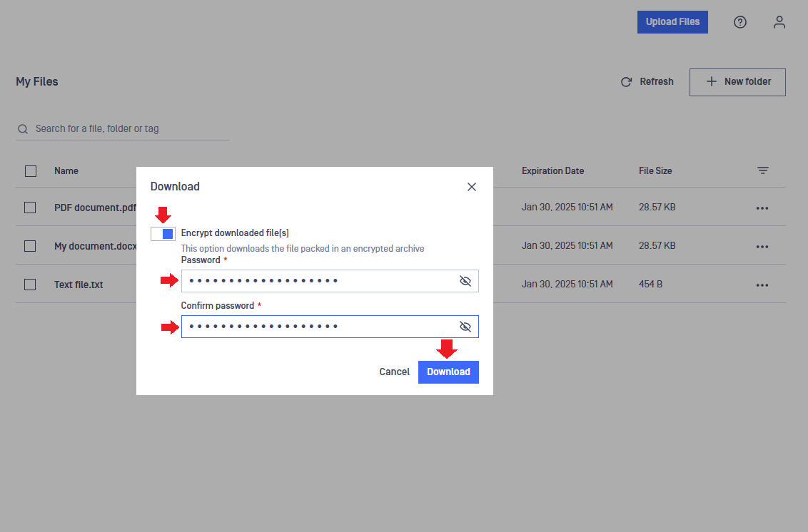The height and width of the screenshot is (532, 808).
Task: Click the New folder button
Action: tap(737, 82)
